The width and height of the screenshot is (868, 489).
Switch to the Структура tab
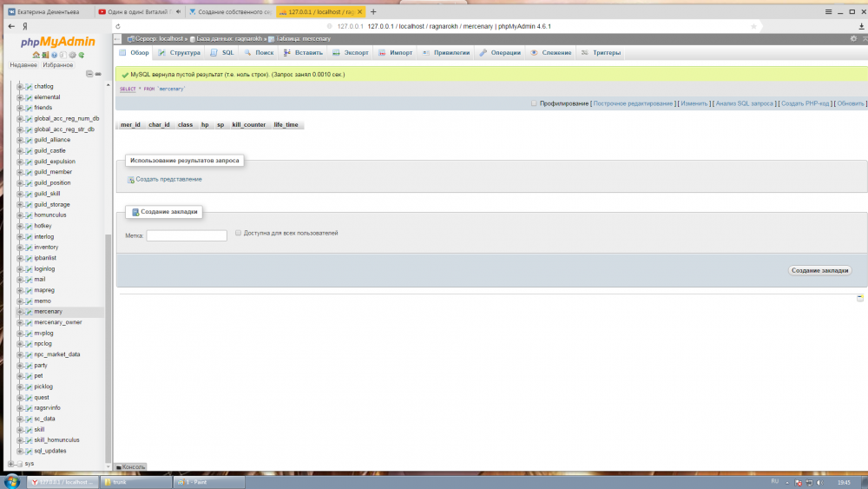coord(179,53)
